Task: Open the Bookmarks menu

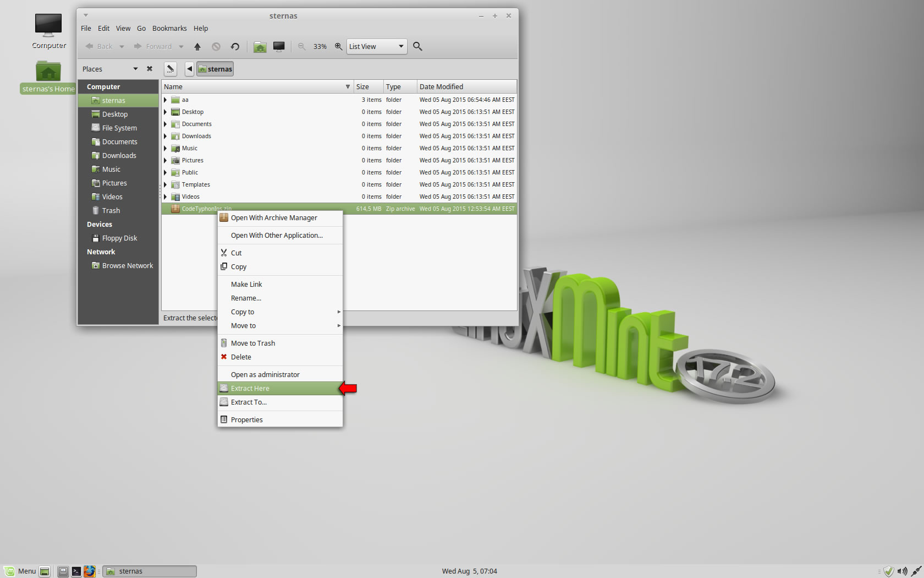Action: point(169,28)
